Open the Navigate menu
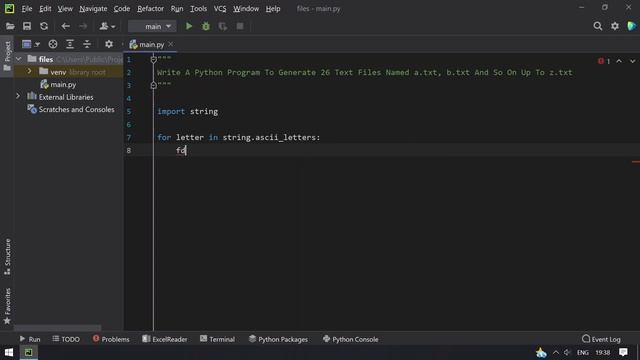 click(x=93, y=9)
